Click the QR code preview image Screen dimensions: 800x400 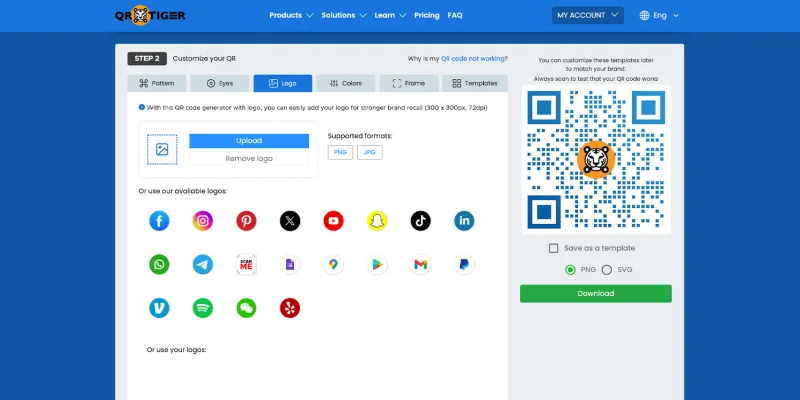596,160
